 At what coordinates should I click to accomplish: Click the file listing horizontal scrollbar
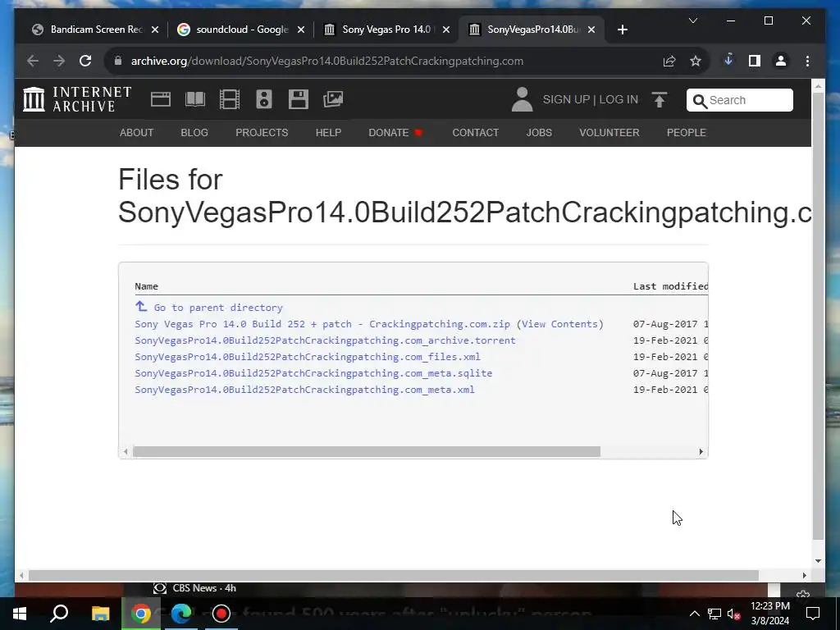point(367,452)
